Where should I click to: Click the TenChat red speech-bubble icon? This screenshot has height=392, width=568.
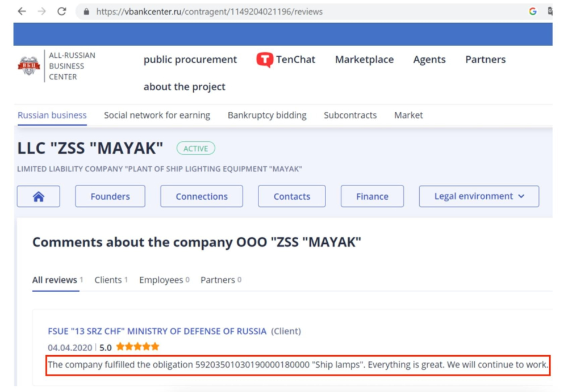(265, 60)
